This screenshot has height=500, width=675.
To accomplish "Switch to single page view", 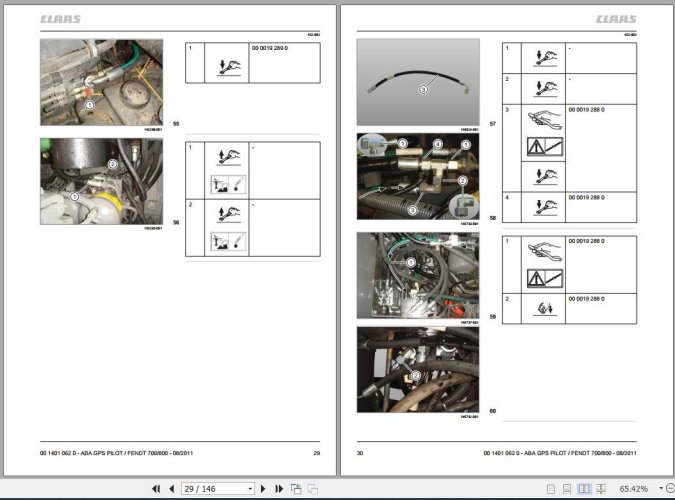I will click(551, 489).
